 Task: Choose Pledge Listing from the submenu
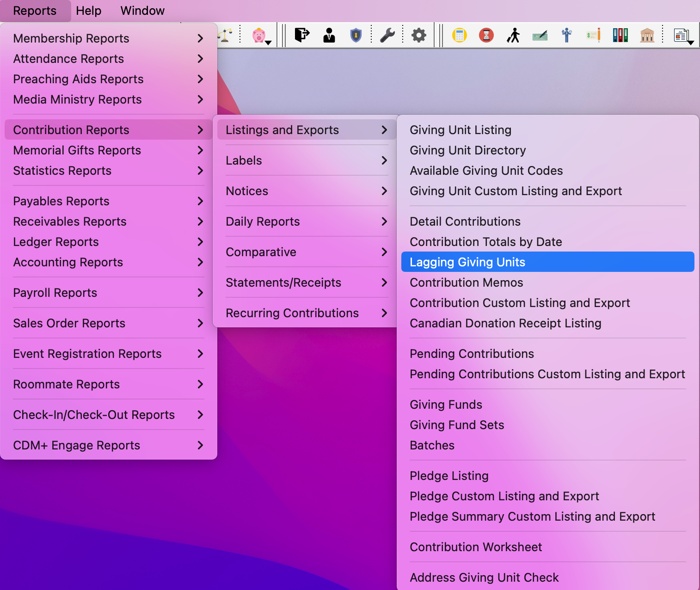point(449,476)
